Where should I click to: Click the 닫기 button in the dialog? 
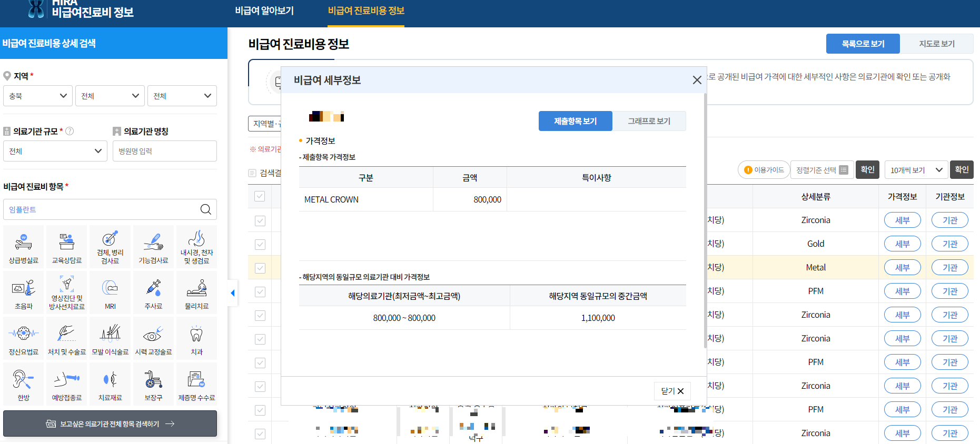point(672,391)
